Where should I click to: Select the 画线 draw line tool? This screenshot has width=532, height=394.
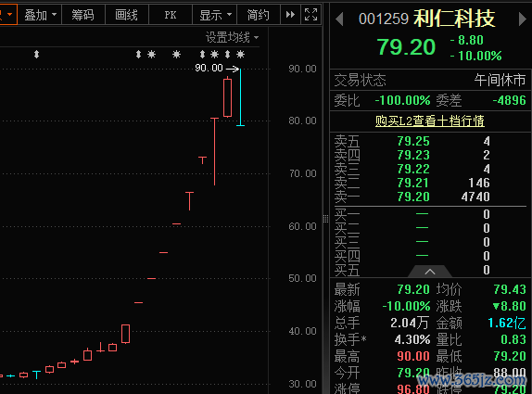coord(127,15)
